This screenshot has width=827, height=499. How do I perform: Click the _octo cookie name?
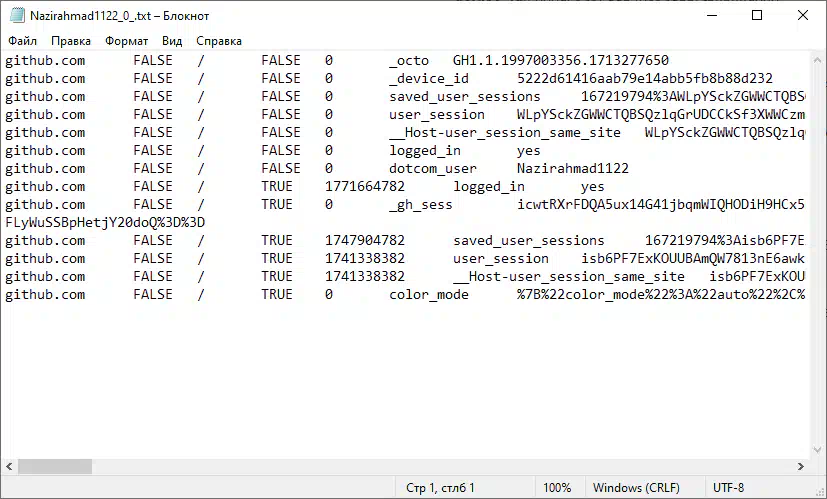pos(409,61)
